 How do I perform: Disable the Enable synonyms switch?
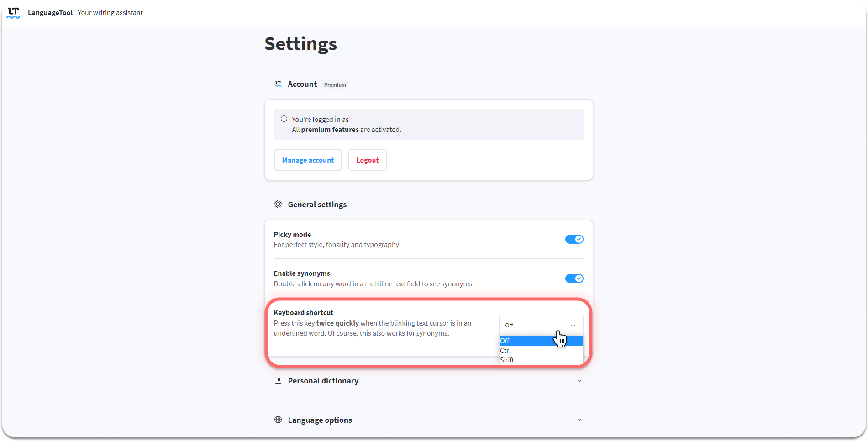click(x=574, y=278)
